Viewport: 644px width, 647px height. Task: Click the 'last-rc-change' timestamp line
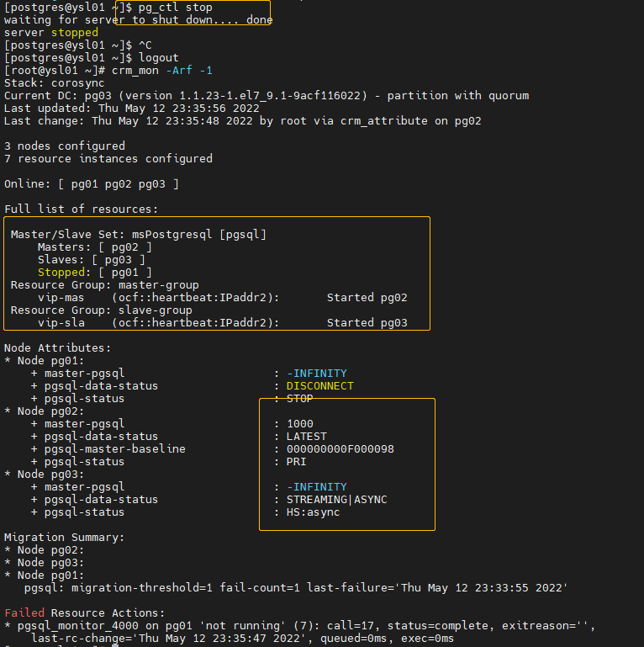coord(242,639)
